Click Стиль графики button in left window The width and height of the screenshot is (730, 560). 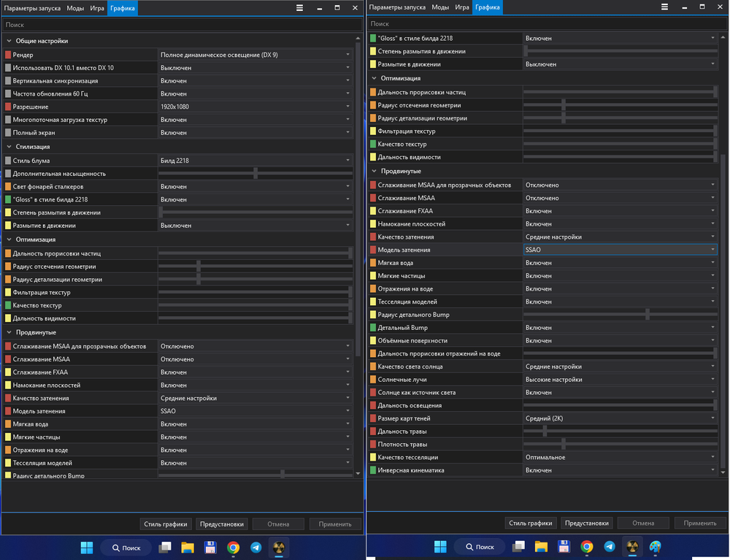tap(166, 523)
